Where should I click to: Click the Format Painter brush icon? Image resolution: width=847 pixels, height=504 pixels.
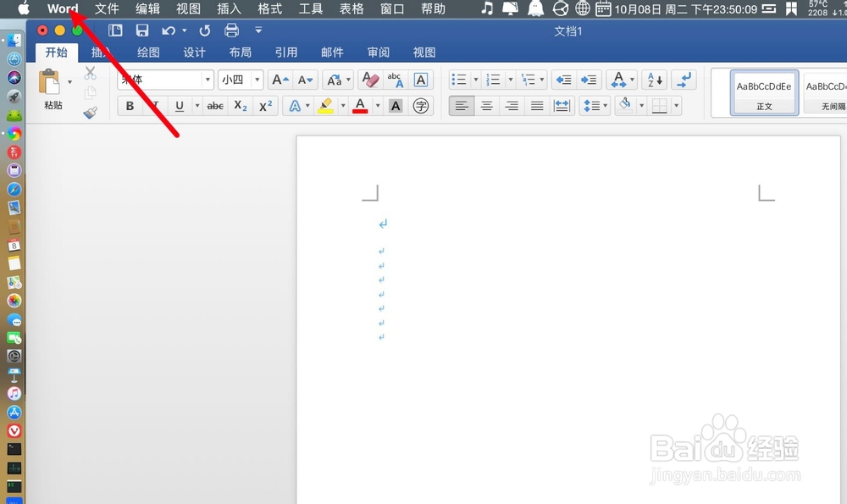pyautogui.click(x=91, y=113)
